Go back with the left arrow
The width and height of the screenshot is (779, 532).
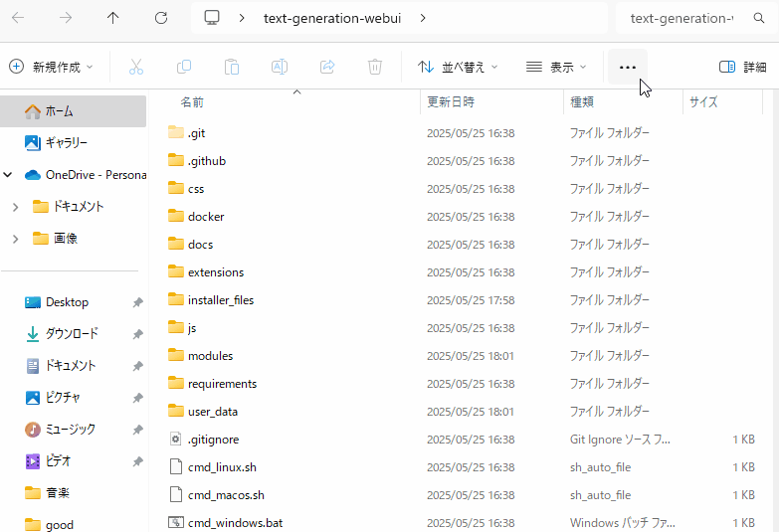point(18,18)
